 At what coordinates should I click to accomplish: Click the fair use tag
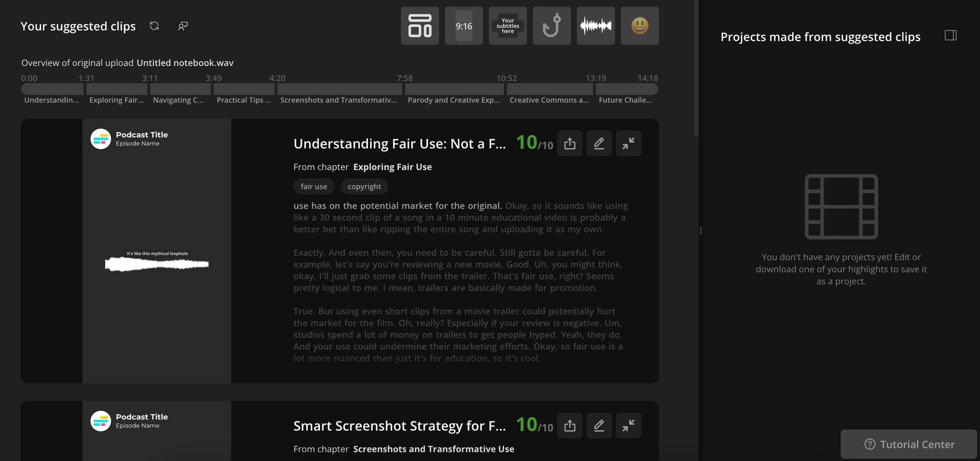[x=314, y=186]
